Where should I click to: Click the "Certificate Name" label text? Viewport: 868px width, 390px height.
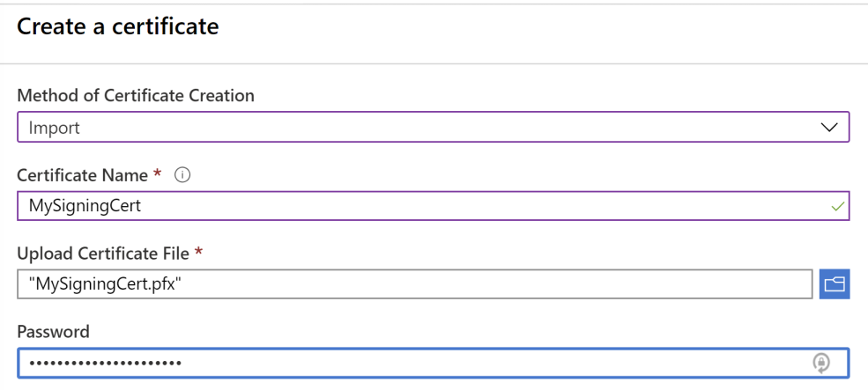(x=83, y=175)
